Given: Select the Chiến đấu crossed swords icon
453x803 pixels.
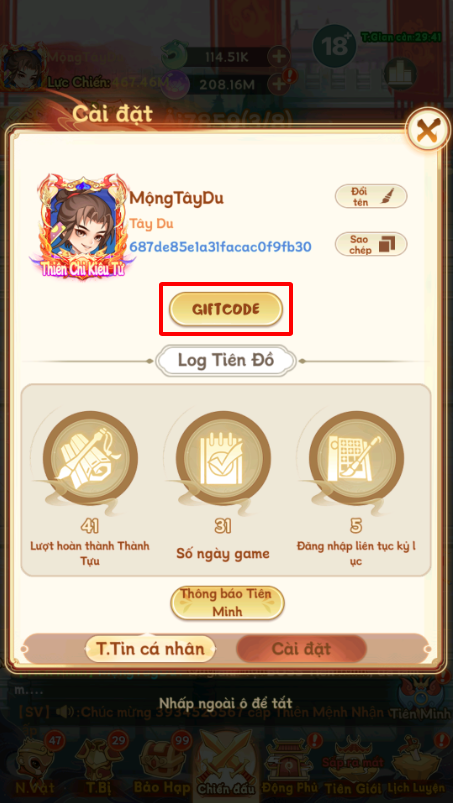Looking at the screenshot, I should (226, 764).
